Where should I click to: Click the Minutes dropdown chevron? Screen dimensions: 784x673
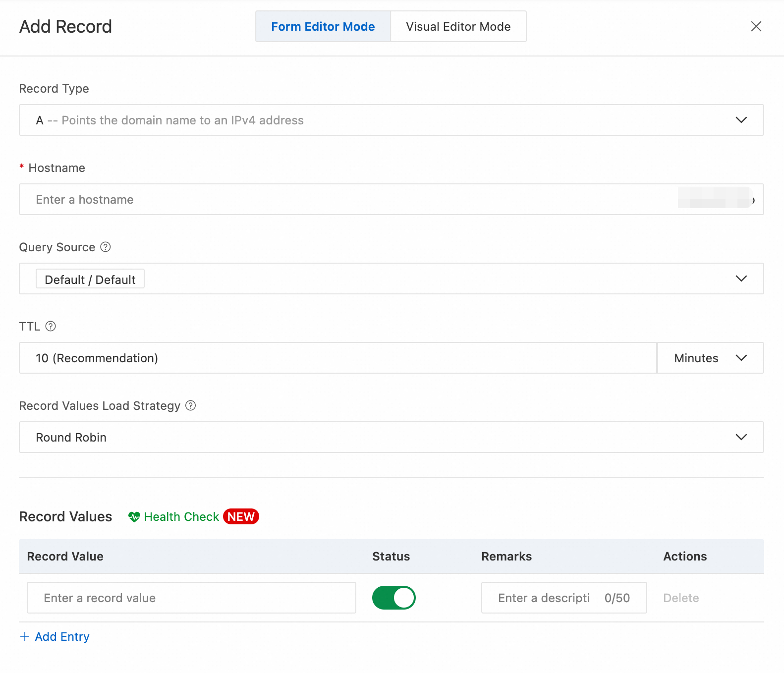tap(741, 358)
